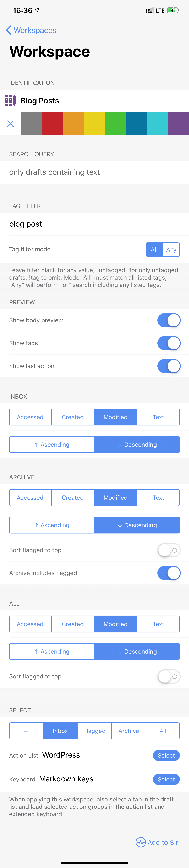Disable the Show body preview toggle

click(x=169, y=320)
